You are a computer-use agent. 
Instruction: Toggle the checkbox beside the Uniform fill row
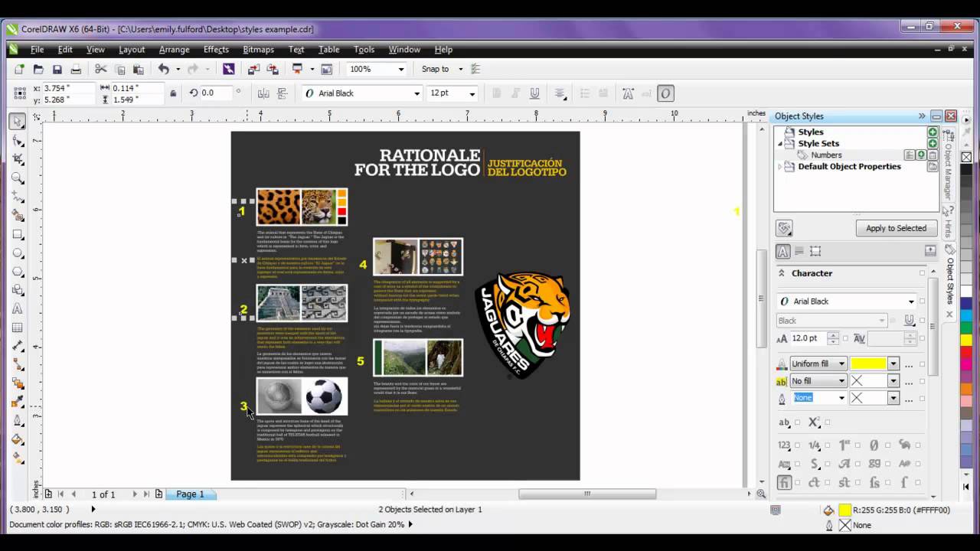922,364
